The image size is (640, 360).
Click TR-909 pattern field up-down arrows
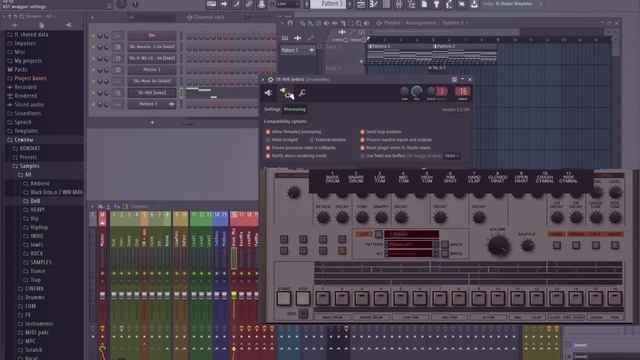[436, 244]
